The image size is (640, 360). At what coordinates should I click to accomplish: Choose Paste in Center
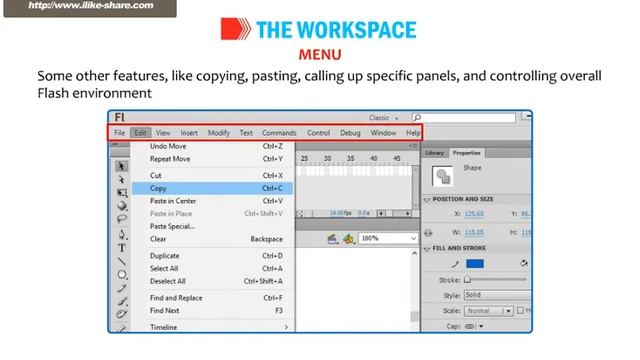[212, 201]
